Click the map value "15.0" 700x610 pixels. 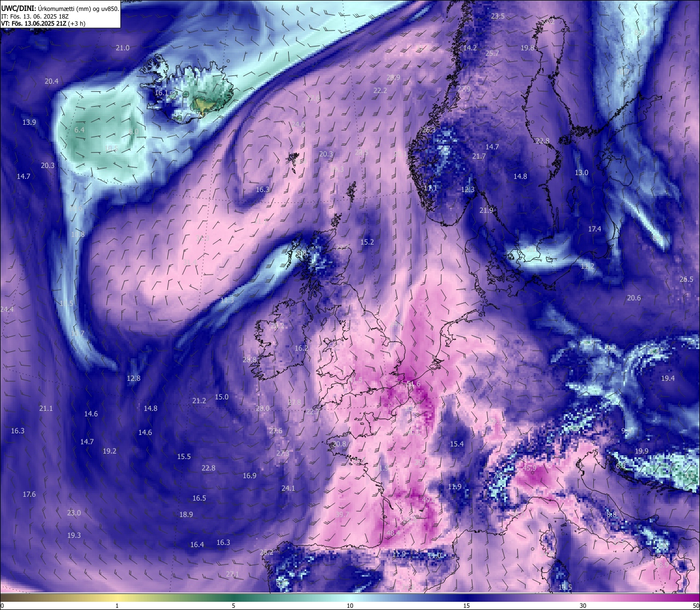221,397
